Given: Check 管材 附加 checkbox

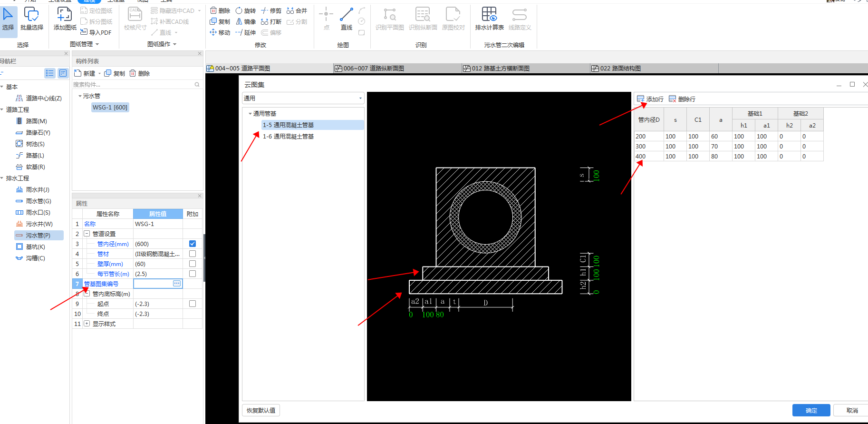Looking at the screenshot, I should click(x=193, y=254).
